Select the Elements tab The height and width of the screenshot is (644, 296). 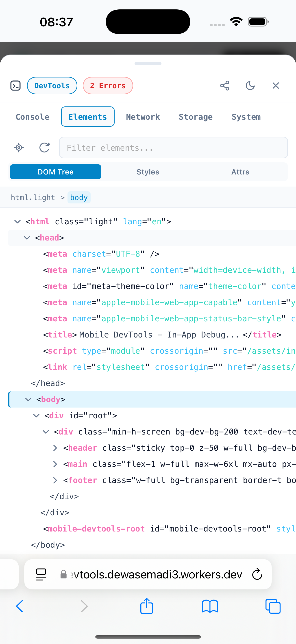[88, 117]
